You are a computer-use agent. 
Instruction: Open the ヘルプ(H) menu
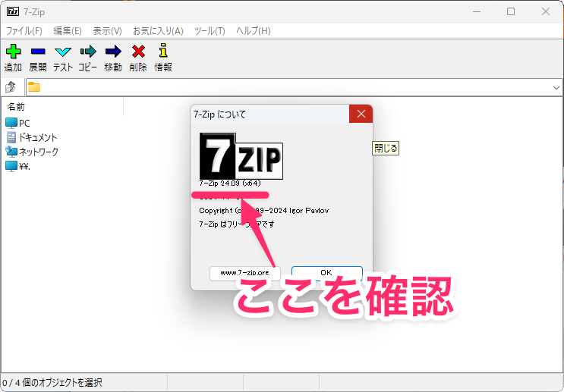[x=253, y=31]
